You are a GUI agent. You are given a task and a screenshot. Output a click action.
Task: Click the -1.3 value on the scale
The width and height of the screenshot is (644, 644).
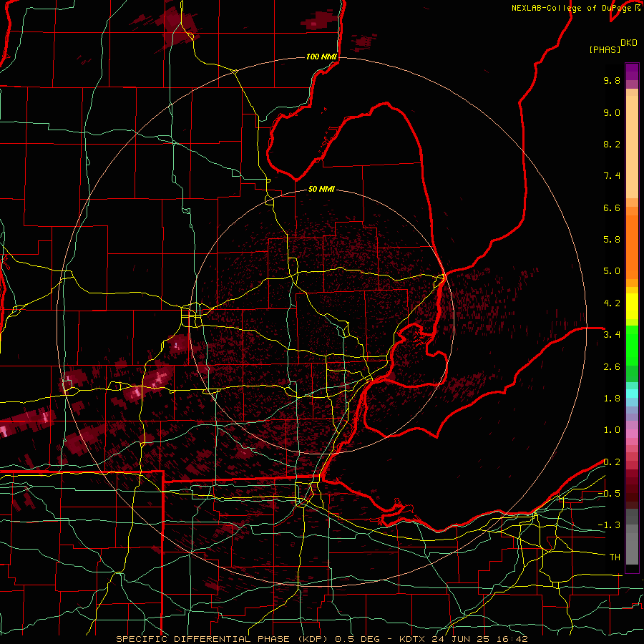[609, 525]
